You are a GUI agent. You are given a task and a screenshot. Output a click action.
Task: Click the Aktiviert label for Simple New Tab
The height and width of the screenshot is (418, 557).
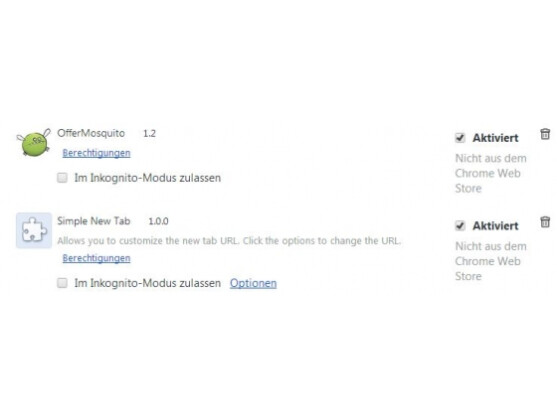[495, 226]
